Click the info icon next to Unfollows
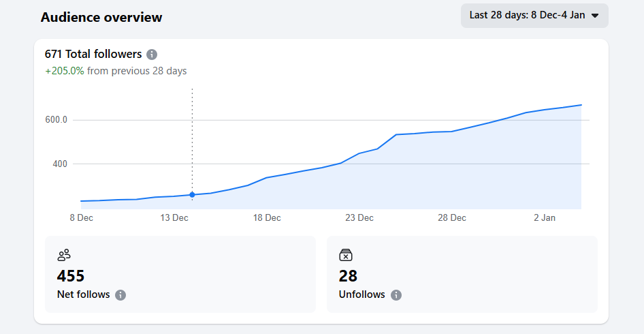The image size is (644, 334). pyautogui.click(x=396, y=295)
